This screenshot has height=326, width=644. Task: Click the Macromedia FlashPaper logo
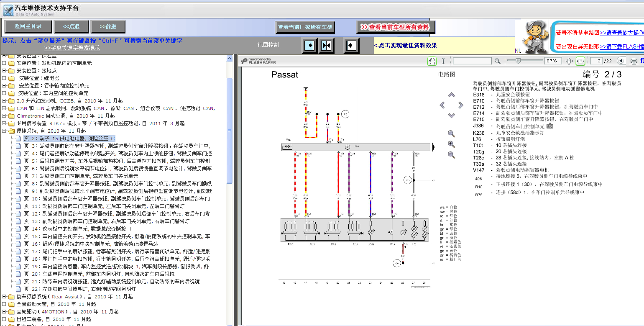[x=258, y=61]
